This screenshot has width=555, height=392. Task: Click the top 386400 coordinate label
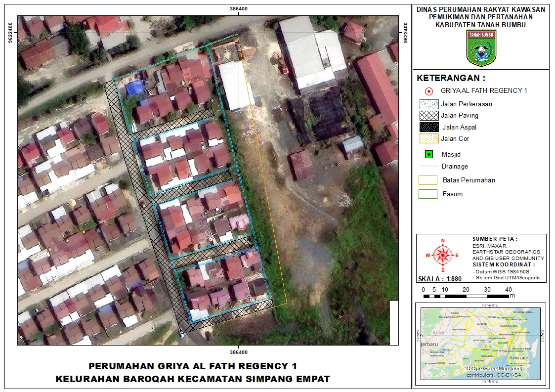coord(239,8)
